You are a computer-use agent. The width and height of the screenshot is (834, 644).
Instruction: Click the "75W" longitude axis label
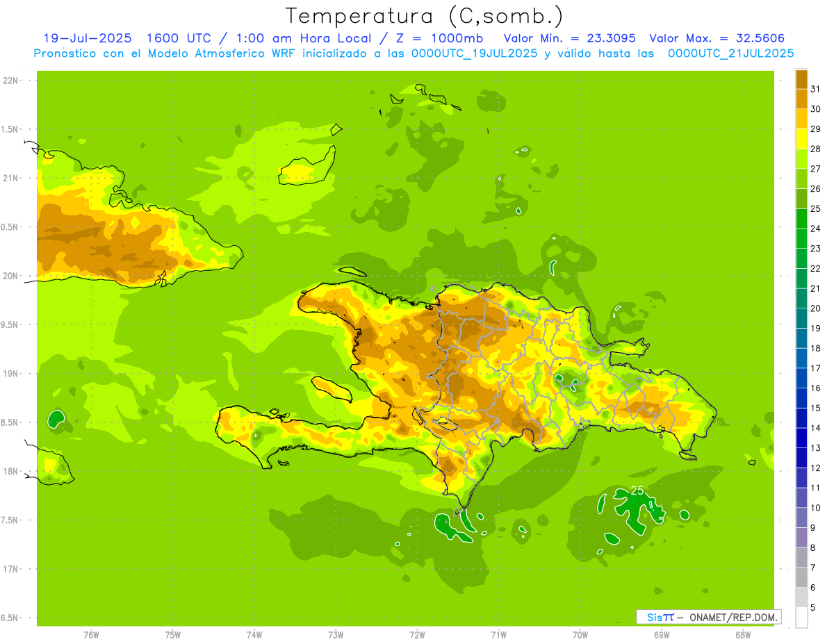click(172, 635)
